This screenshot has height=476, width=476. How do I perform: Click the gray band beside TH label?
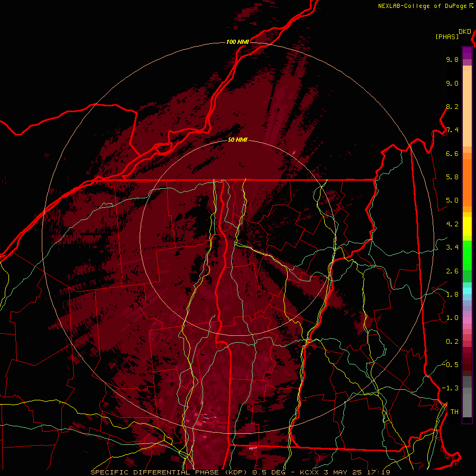(467, 406)
